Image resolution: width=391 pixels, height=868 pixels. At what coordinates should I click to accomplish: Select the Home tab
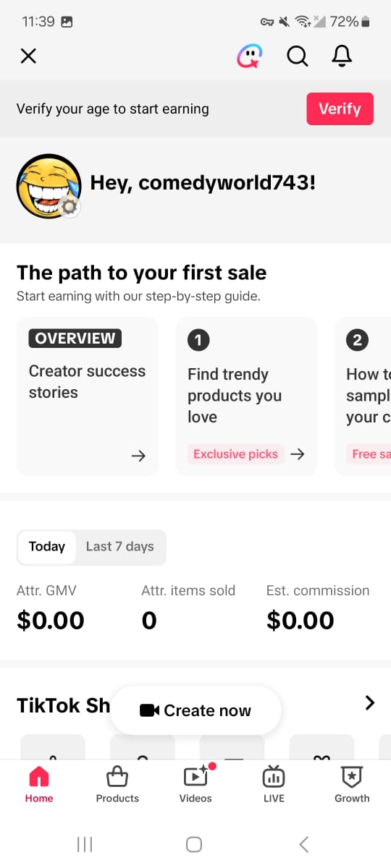coord(39,784)
